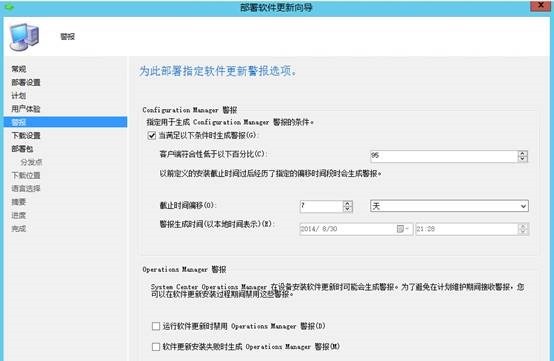
Task: Select the 摘要 step
Action: coord(19,202)
